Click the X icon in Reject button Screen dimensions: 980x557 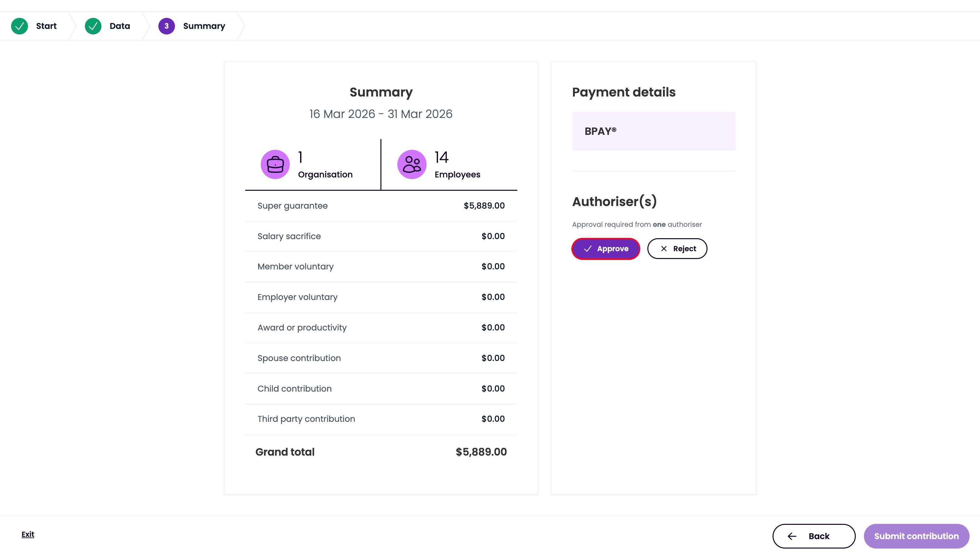[664, 249]
